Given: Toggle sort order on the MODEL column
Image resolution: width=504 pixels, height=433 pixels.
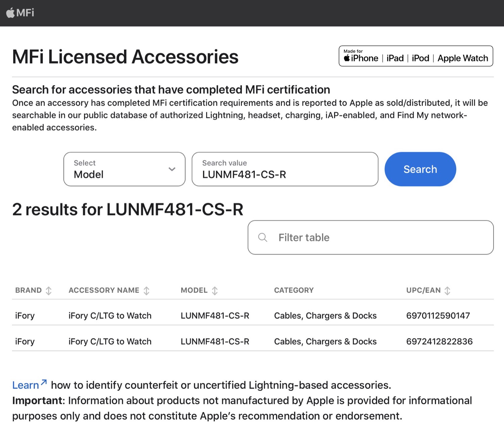Looking at the screenshot, I should click(x=215, y=290).
